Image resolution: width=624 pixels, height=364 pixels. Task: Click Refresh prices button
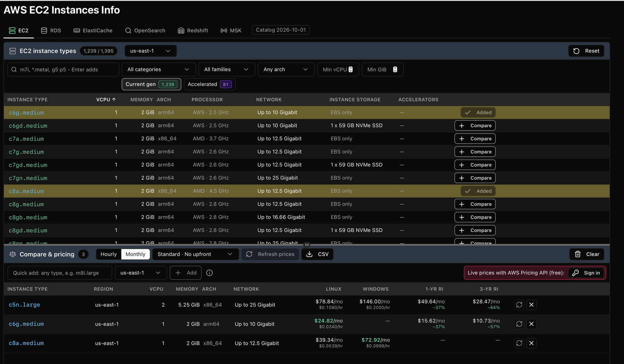pyautogui.click(x=270, y=254)
